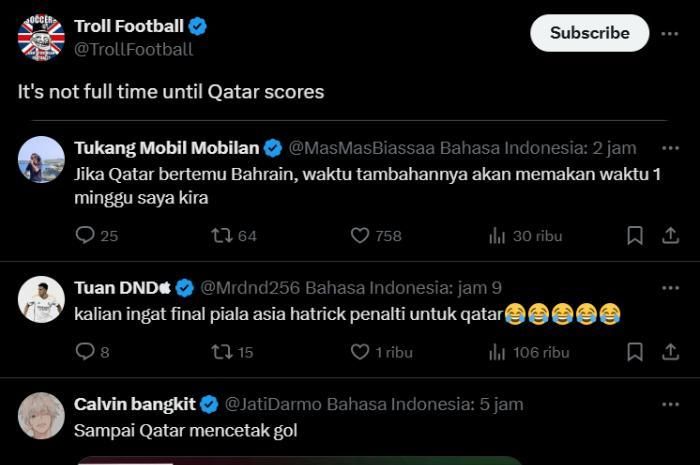
Task: Open more options for Troll Football post
Action: pos(669,33)
